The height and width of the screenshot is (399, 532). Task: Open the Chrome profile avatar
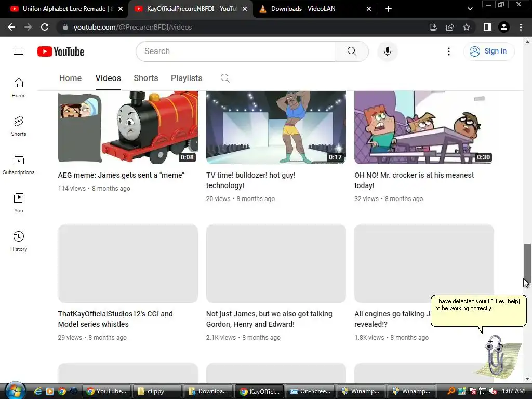[x=504, y=27]
